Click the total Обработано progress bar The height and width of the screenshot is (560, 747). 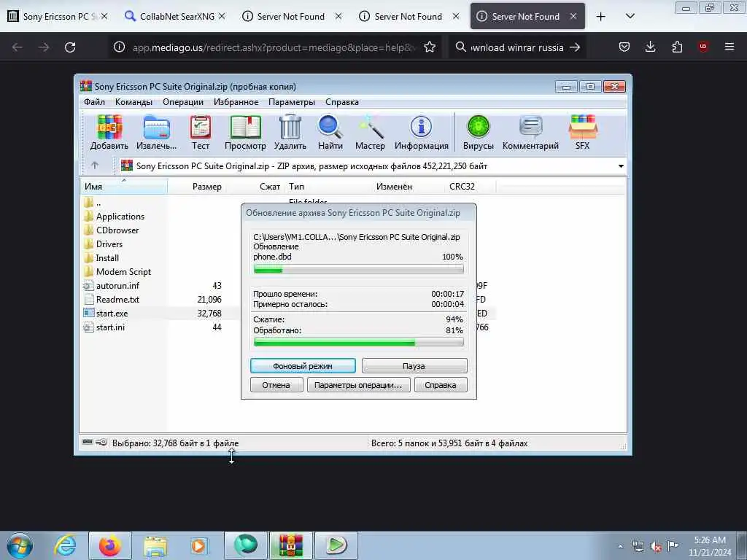[359, 343]
